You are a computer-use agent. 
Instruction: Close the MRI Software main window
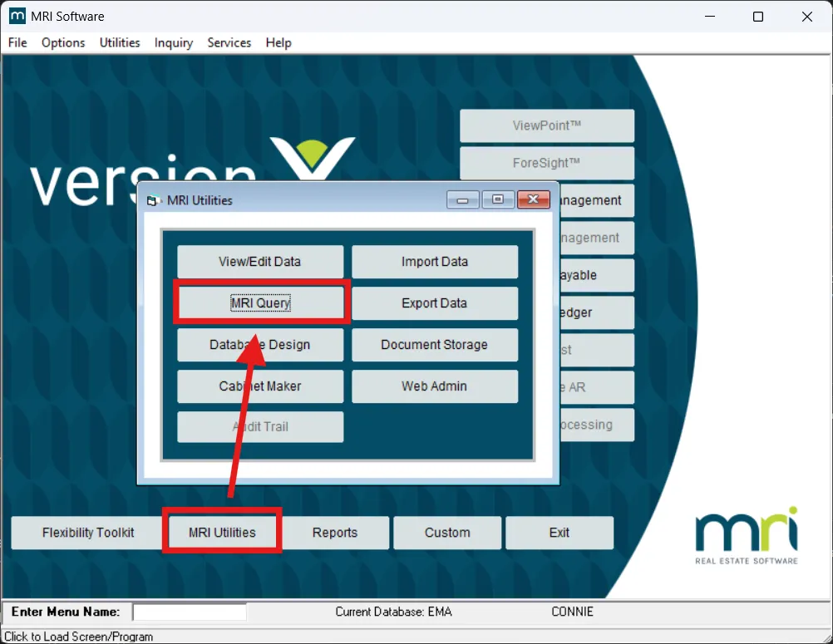807,17
